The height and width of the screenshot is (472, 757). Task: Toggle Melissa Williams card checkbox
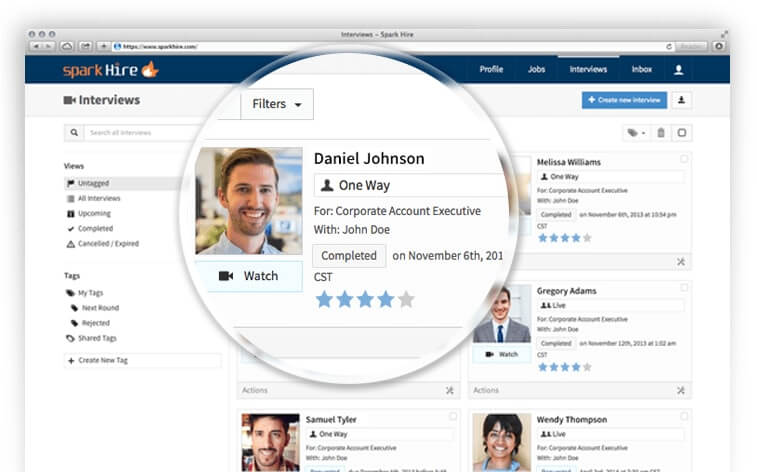point(684,159)
